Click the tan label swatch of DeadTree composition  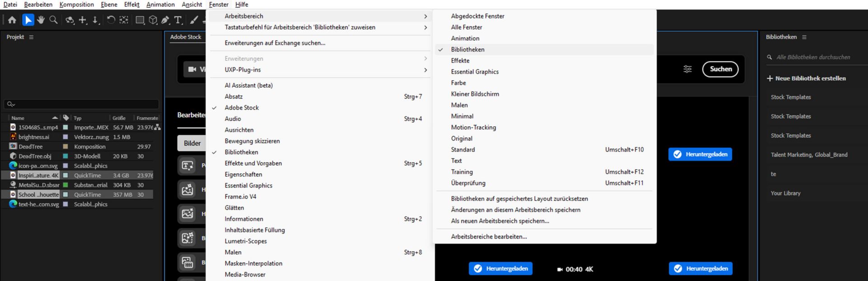click(66, 147)
